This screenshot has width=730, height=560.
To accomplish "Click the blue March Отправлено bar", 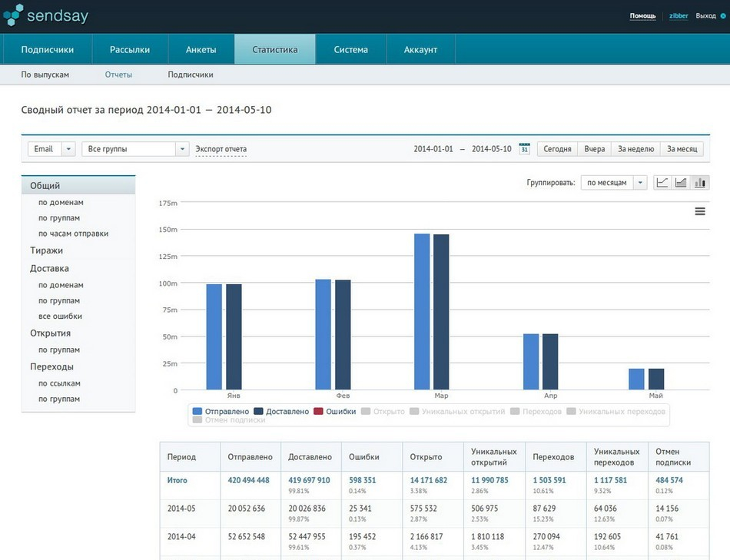I will point(422,311).
